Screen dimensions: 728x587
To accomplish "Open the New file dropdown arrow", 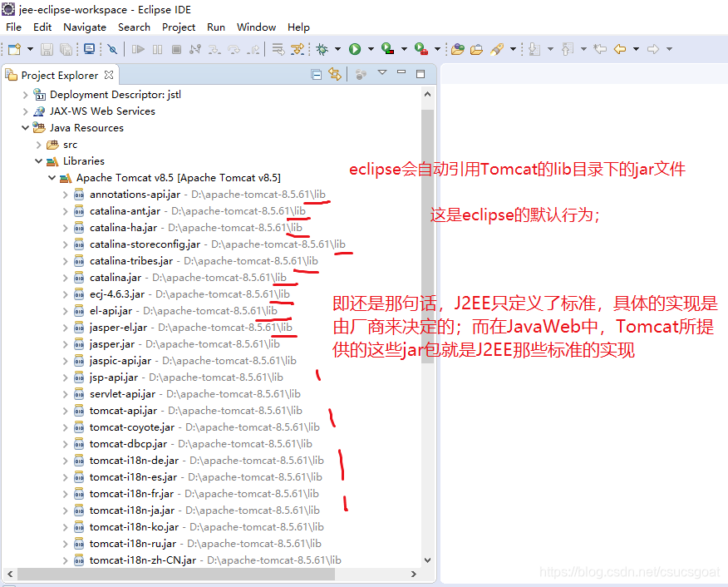I will (x=30, y=49).
